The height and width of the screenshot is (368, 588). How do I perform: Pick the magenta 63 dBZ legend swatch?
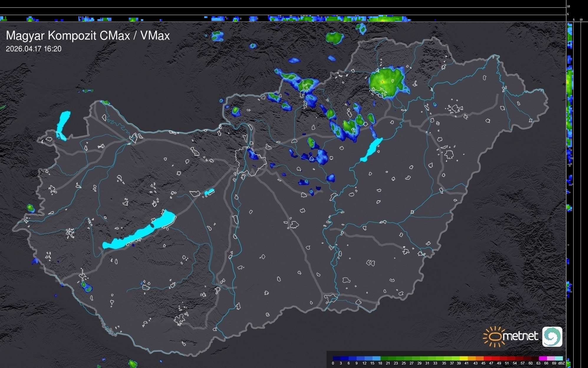click(543, 358)
